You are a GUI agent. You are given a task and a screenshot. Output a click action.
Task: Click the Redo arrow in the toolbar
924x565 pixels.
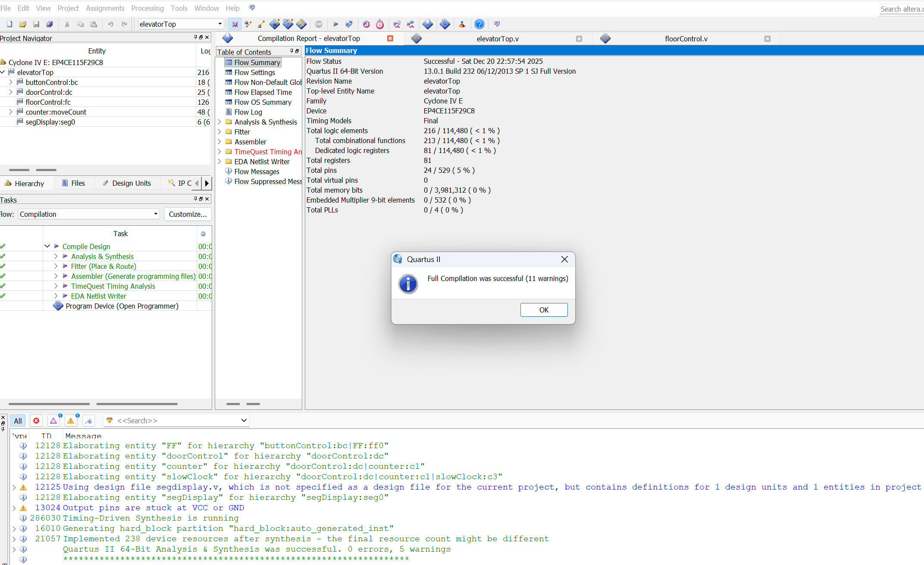pyautogui.click(x=125, y=24)
